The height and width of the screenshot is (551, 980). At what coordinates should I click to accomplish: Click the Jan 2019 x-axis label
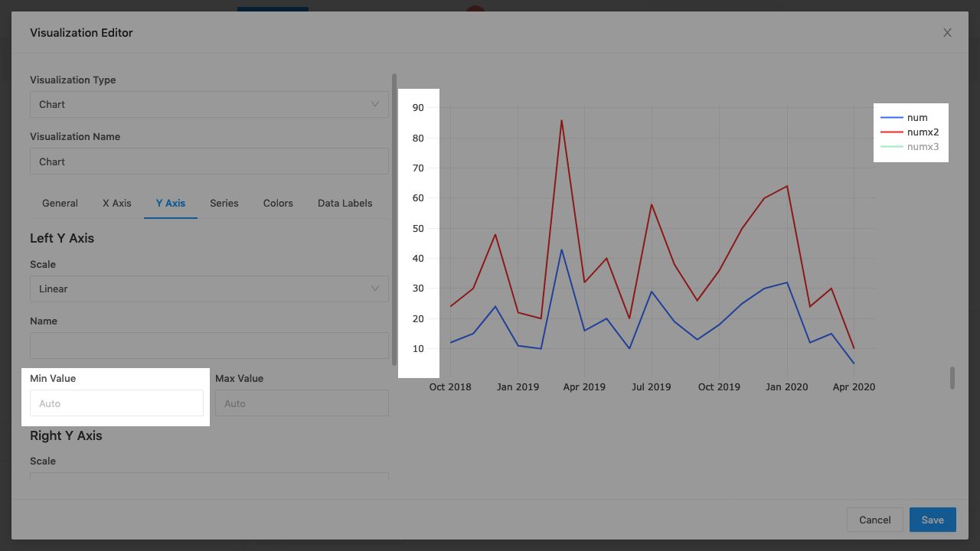pyautogui.click(x=518, y=387)
